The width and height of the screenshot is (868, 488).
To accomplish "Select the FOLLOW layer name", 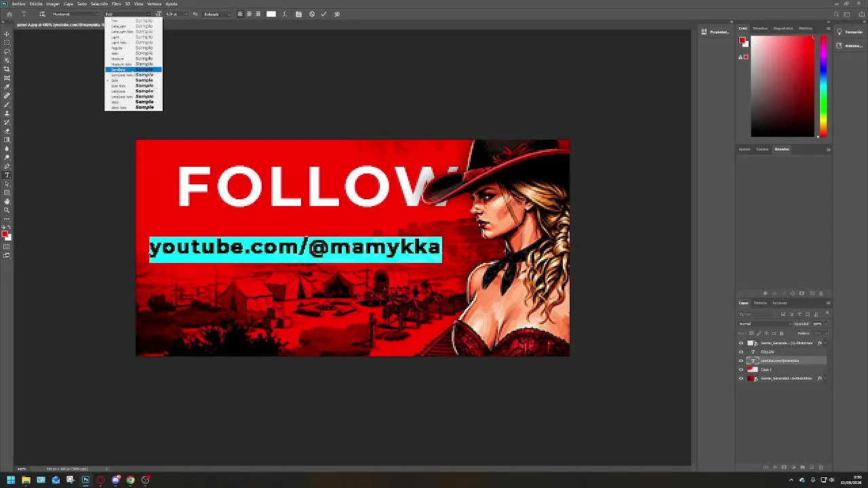I will pyautogui.click(x=768, y=352).
